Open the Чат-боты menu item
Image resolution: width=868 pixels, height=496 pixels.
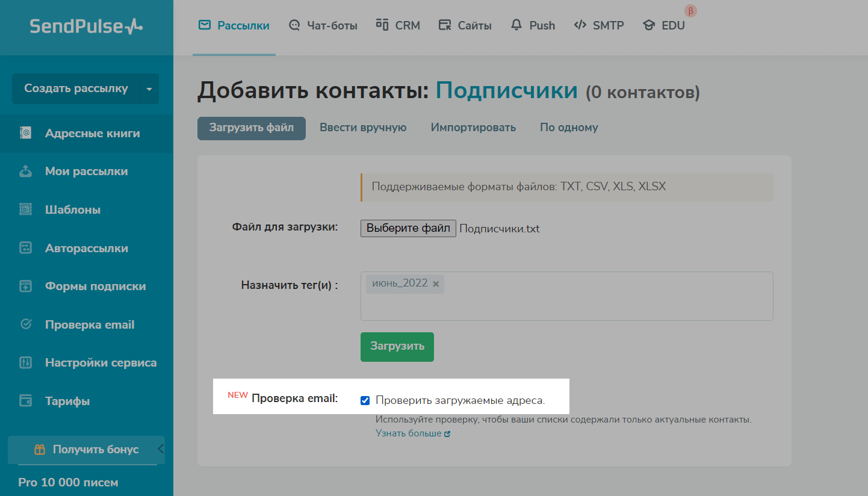(x=323, y=25)
